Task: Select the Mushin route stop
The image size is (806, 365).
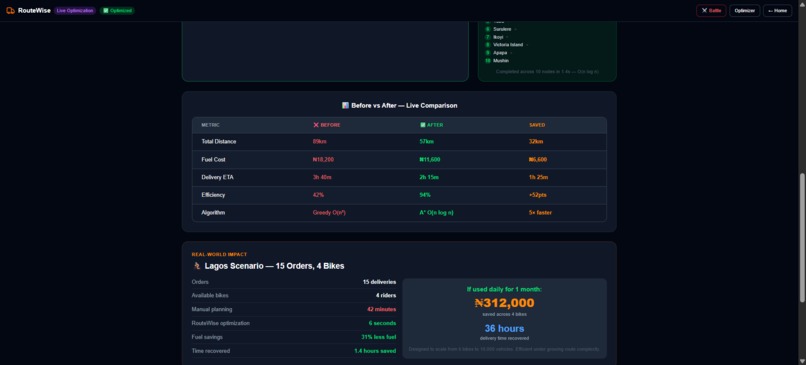Action: (x=501, y=61)
